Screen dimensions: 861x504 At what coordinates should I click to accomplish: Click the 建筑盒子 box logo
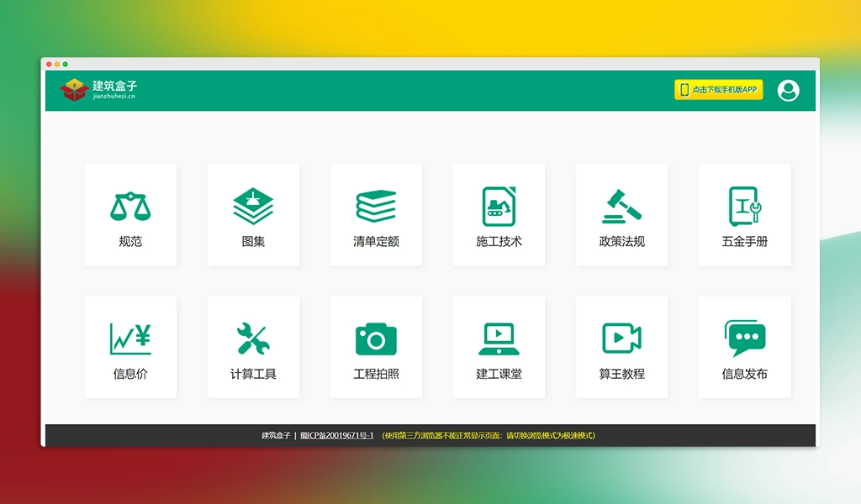(74, 90)
